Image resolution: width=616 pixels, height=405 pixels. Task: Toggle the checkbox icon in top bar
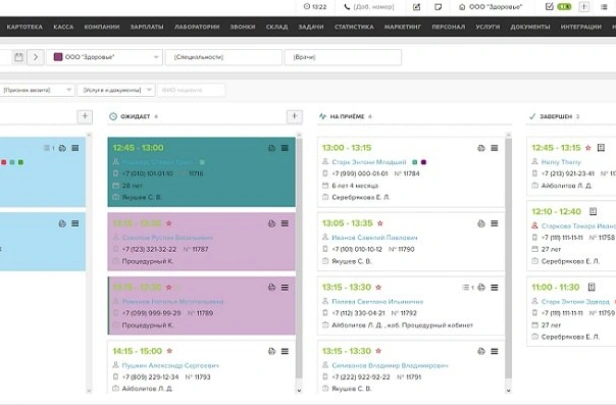coord(549,6)
